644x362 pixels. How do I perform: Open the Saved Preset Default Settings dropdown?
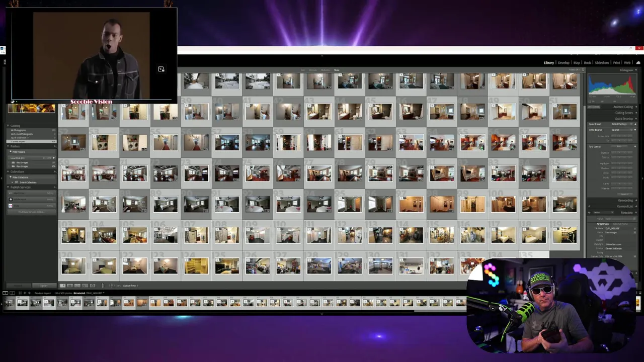(622, 124)
